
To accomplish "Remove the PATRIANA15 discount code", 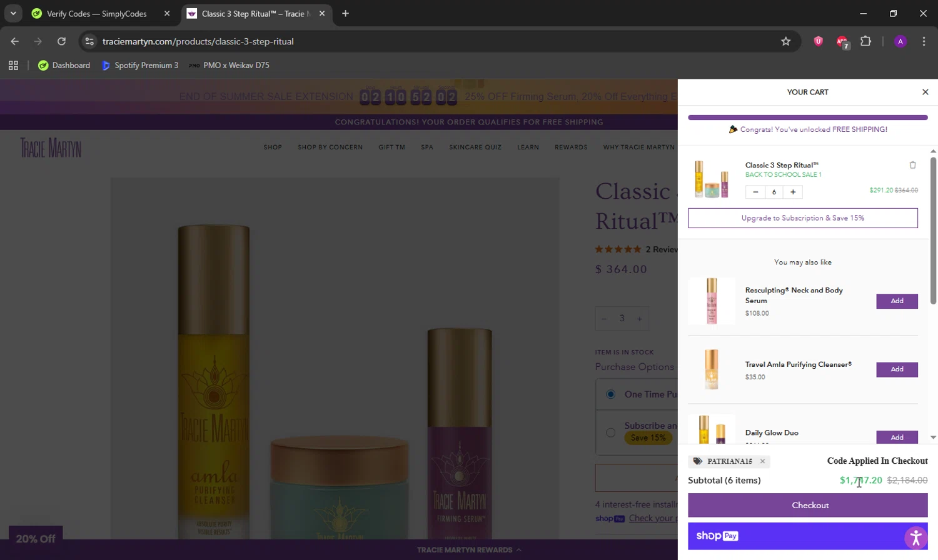I will (762, 461).
